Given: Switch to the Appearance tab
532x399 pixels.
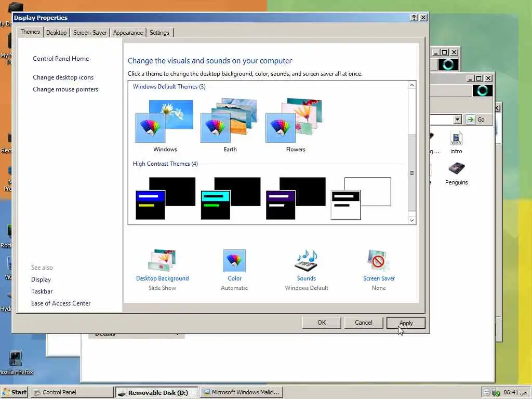Looking at the screenshot, I should pos(128,33).
